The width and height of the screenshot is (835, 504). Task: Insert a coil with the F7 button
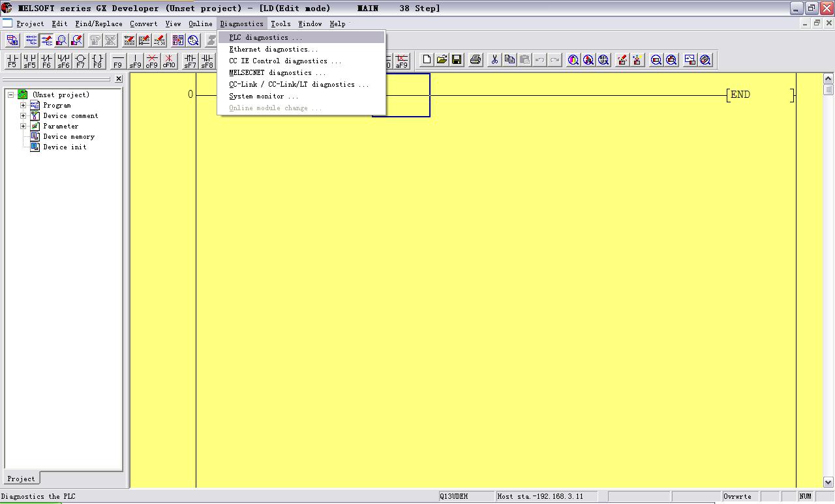[80, 61]
